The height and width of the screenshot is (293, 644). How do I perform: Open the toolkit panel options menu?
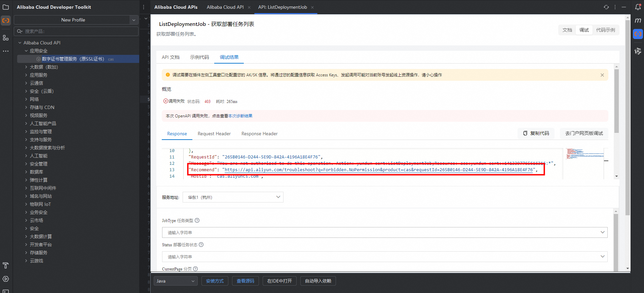pos(144,7)
